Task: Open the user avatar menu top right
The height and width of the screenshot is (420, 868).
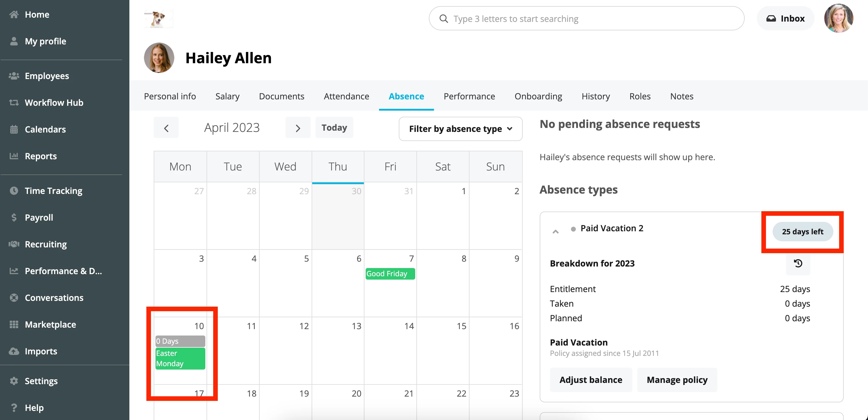Action: [839, 18]
